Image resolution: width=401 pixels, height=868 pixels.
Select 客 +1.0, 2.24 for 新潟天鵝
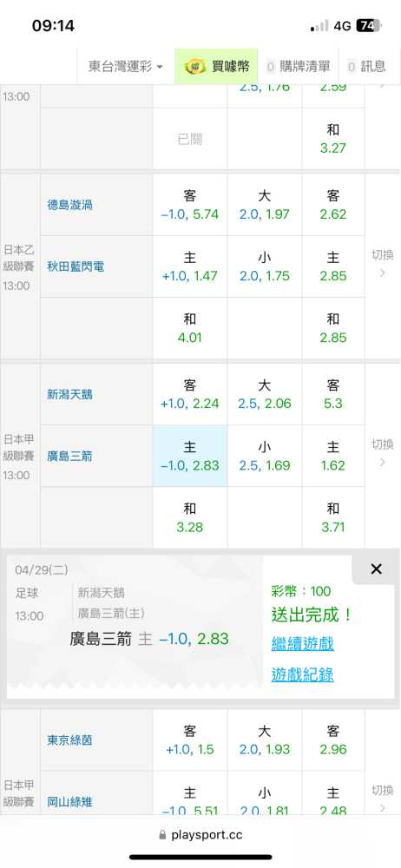190,394
